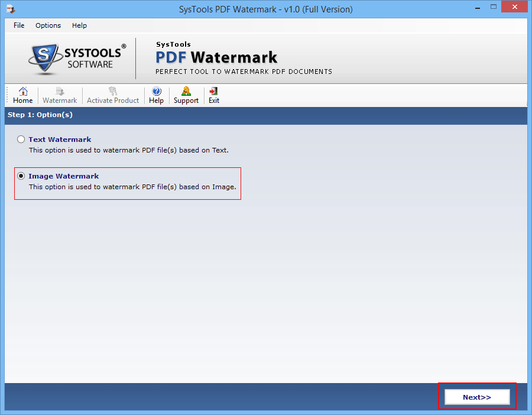This screenshot has width=532, height=415.
Task: Click the app icon in title bar
Action: [11, 9]
